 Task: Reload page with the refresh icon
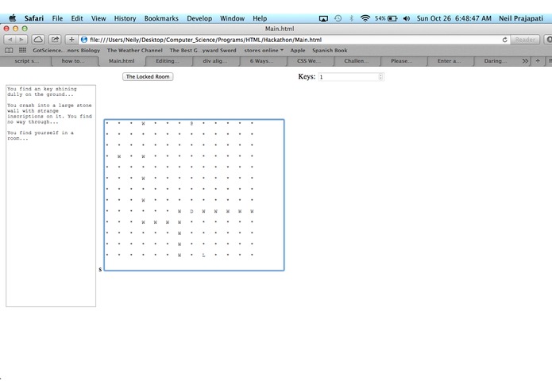click(504, 40)
